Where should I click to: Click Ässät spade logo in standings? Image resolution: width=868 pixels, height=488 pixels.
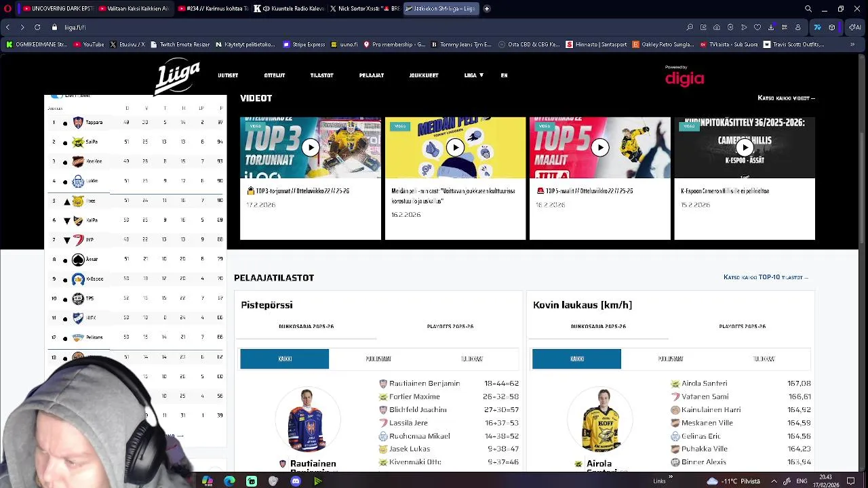pos(78,260)
